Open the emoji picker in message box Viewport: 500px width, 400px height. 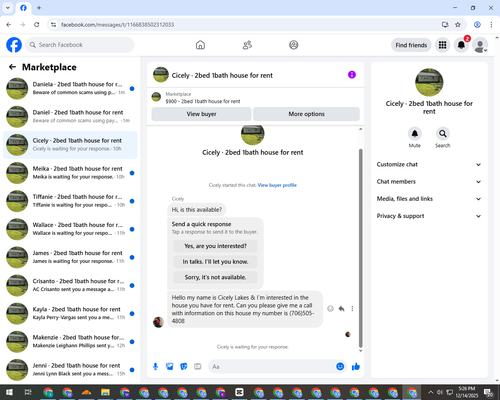click(x=340, y=367)
